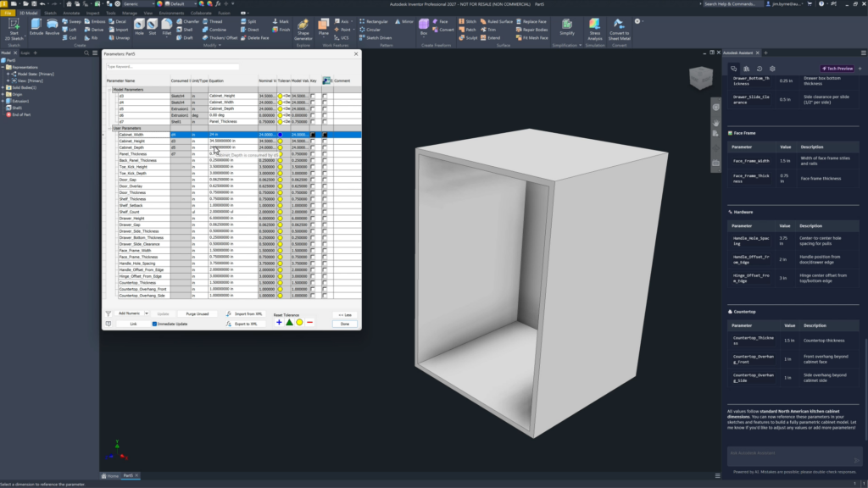Select the Rectangular pattern tool
Image resolution: width=868 pixels, height=488 pixels.
[x=374, y=21]
